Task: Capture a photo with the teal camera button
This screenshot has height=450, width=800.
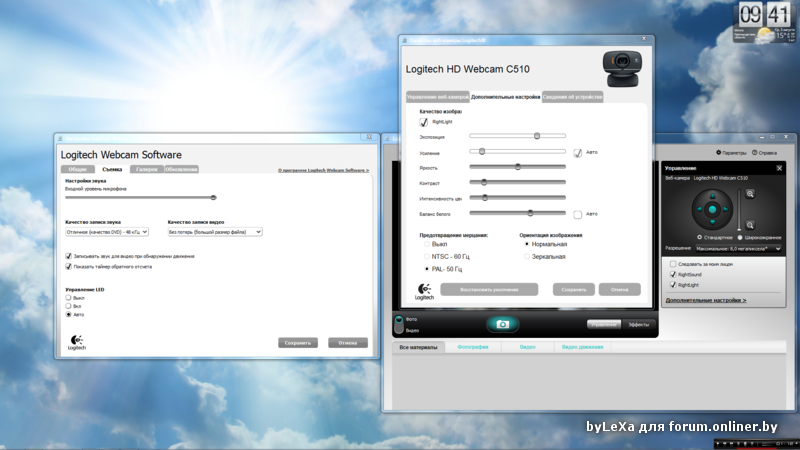Action: pos(503,324)
